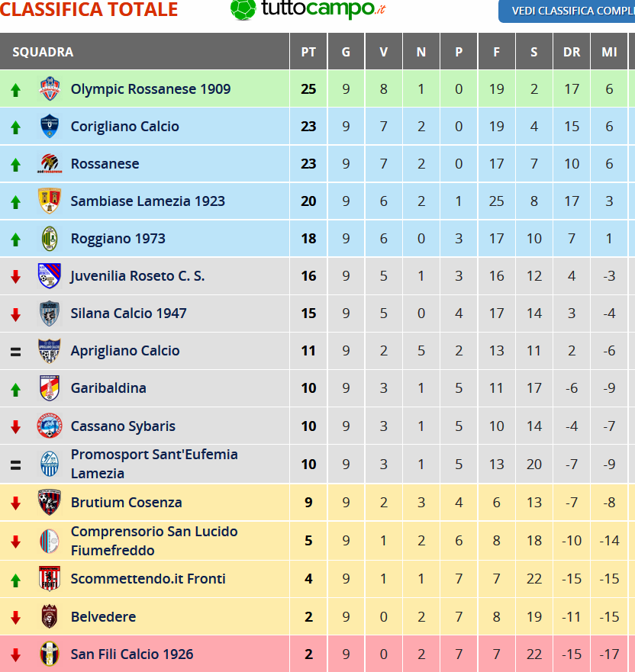
Task: Click the Roggiano 1973 badge icon
Action: [50, 238]
